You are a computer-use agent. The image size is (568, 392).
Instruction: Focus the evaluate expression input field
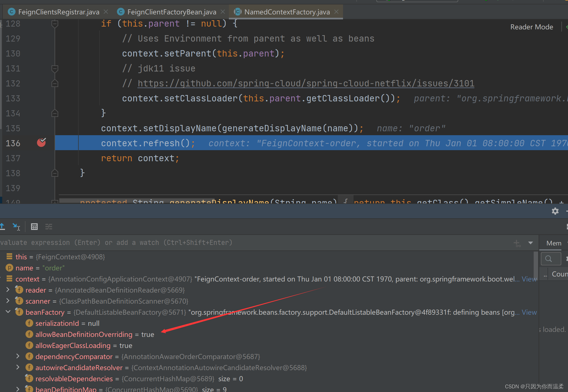pyautogui.click(x=255, y=243)
